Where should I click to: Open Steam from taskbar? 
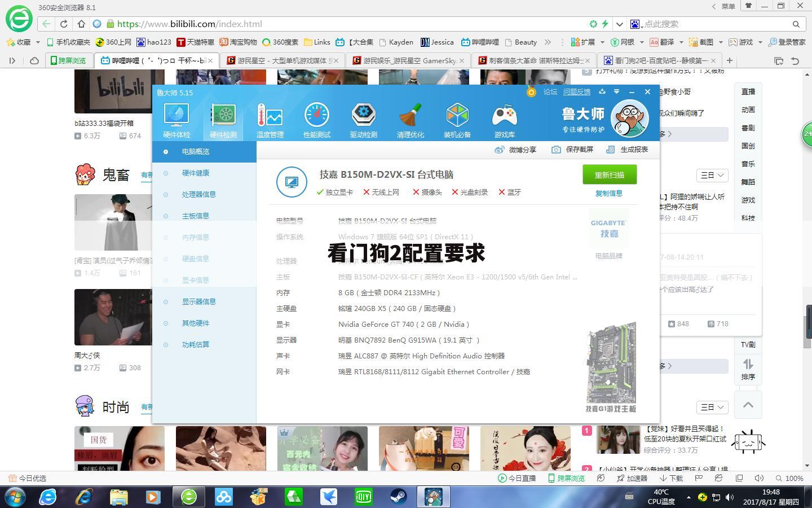[x=399, y=497]
